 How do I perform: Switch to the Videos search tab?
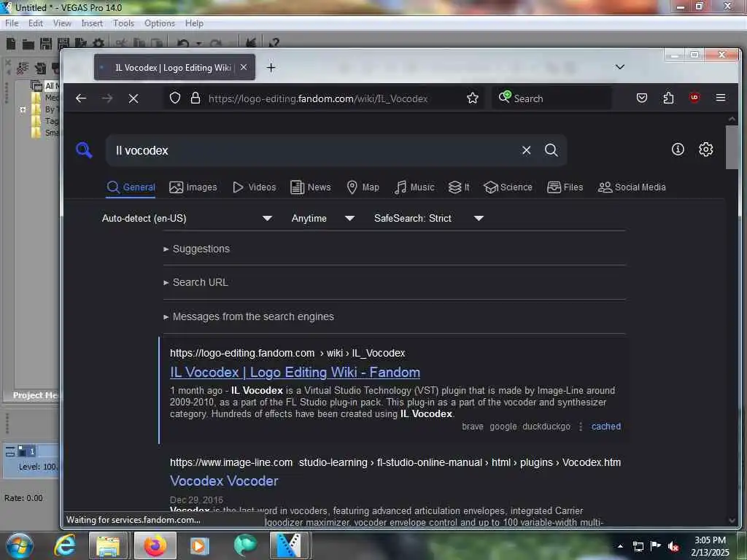click(255, 187)
